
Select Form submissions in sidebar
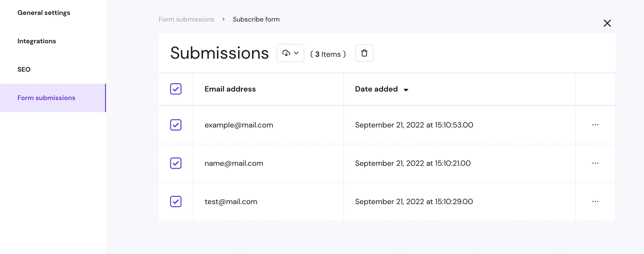tap(46, 98)
